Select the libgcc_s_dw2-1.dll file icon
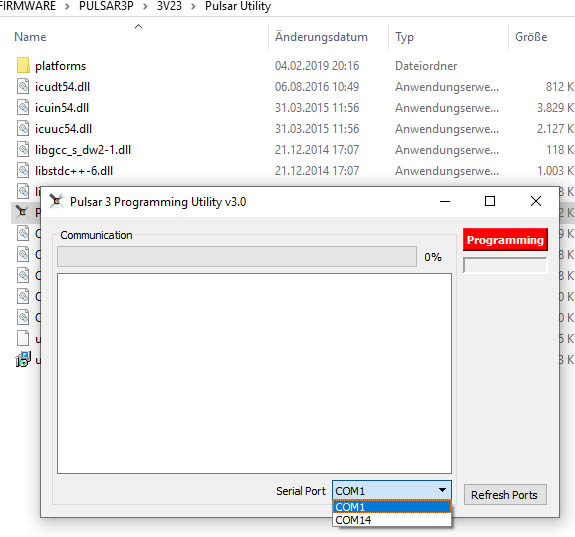Viewport: 575px width, 537px height. [x=23, y=149]
